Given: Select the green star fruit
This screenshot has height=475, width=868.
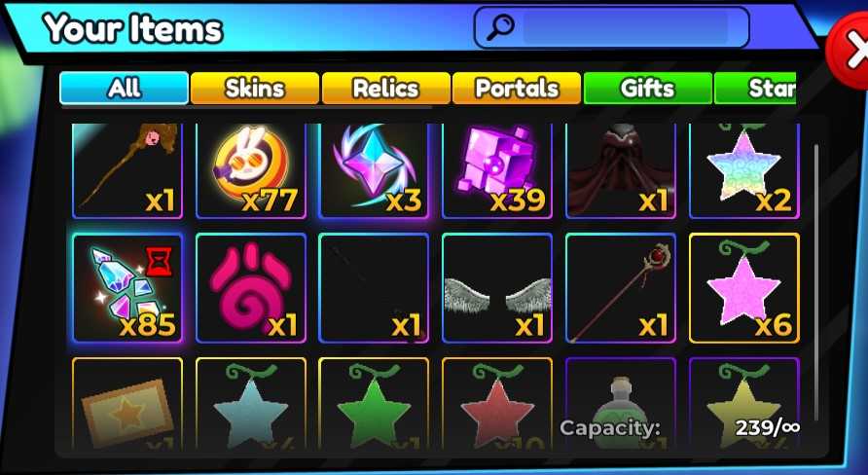Looking at the screenshot, I should point(374,404).
